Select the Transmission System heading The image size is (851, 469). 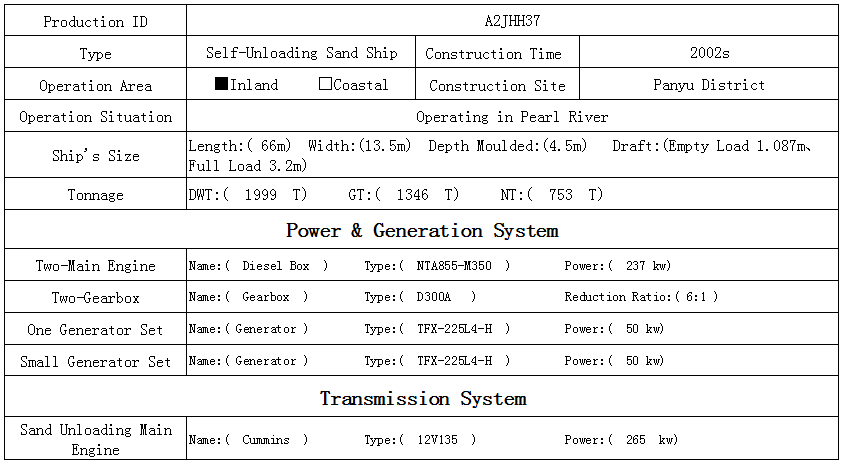[422, 399]
